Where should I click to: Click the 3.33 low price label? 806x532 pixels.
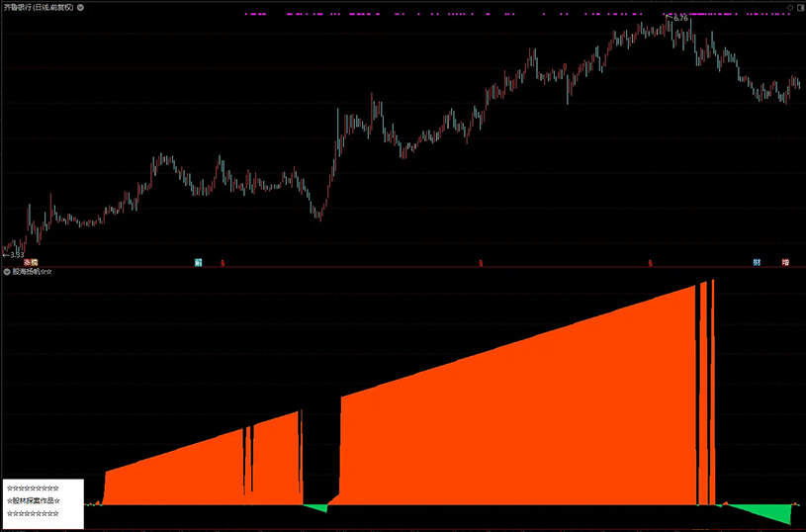pyautogui.click(x=17, y=255)
